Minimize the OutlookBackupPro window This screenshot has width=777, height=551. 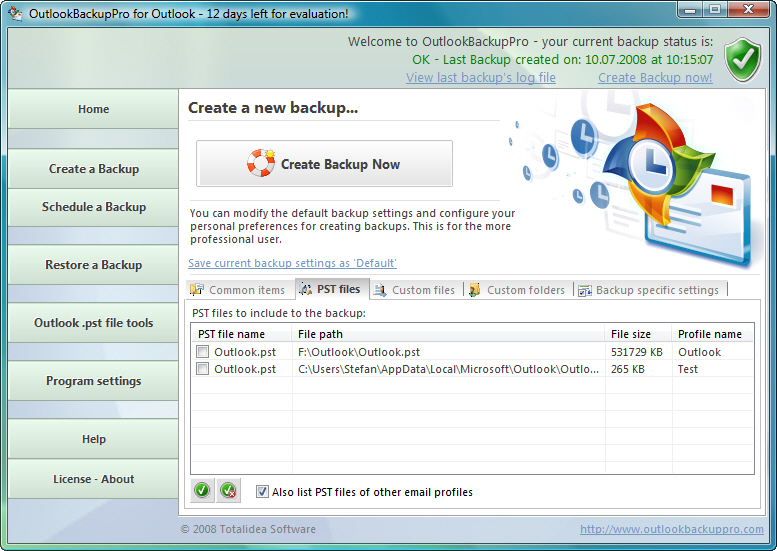[x=690, y=10]
